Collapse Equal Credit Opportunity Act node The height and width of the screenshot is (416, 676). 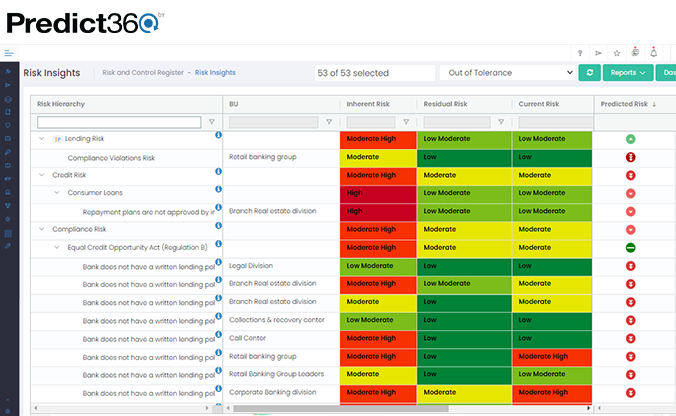point(57,247)
